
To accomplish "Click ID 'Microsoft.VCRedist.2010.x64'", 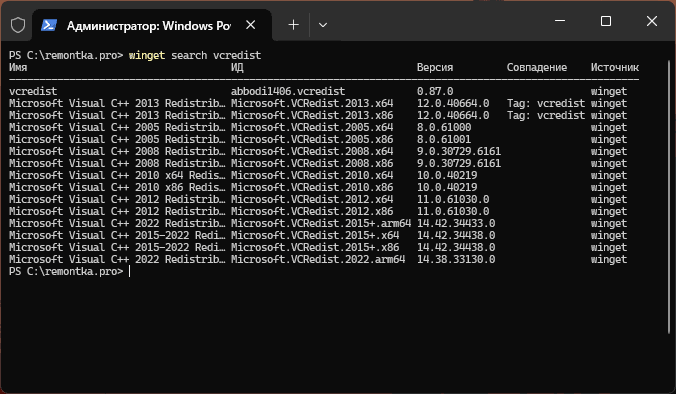I will [x=312, y=175].
